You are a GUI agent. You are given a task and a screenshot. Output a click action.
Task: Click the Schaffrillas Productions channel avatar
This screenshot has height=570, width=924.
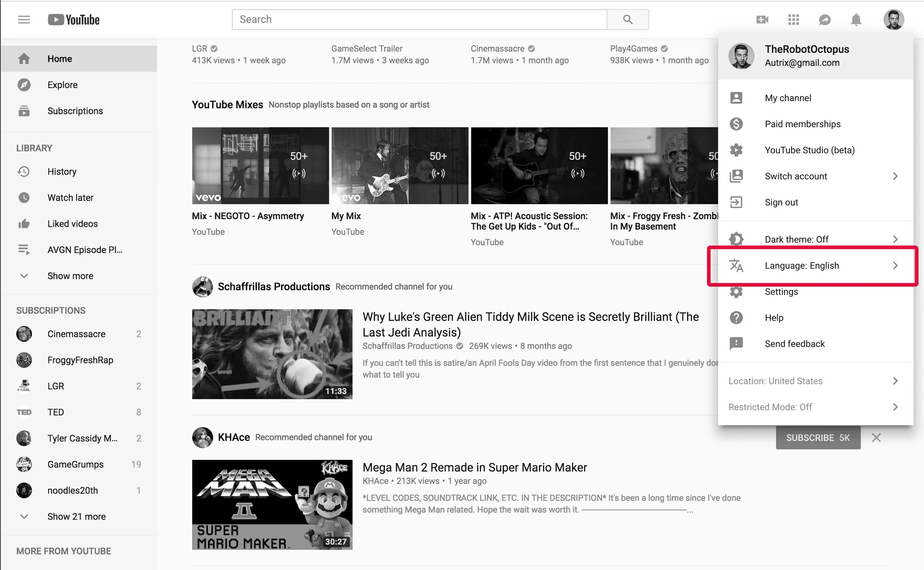[x=203, y=287]
